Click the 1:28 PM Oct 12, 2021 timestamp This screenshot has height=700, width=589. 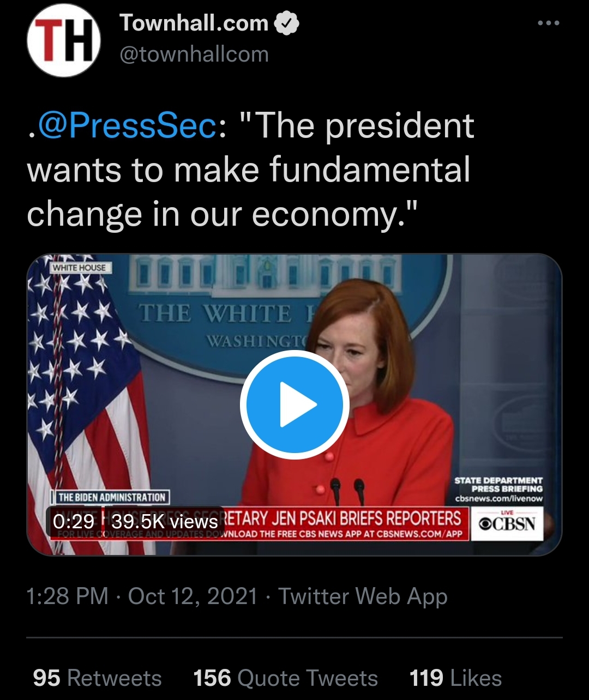tap(142, 596)
